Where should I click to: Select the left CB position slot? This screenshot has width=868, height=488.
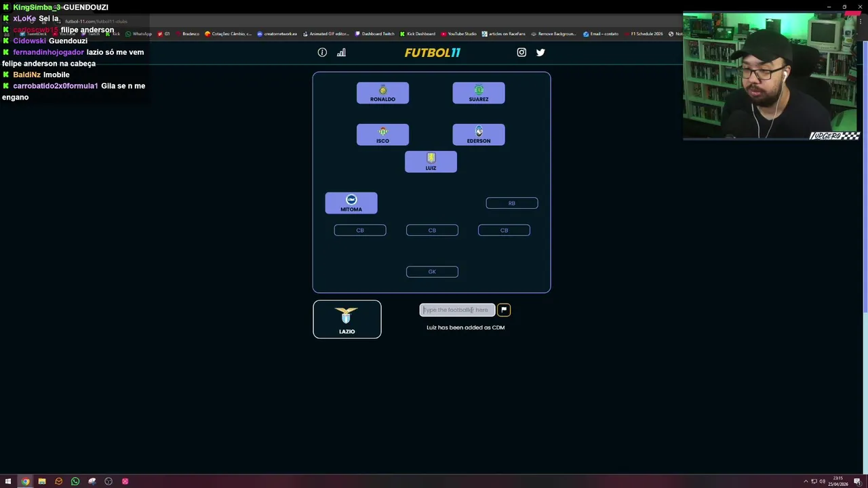pos(360,230)
